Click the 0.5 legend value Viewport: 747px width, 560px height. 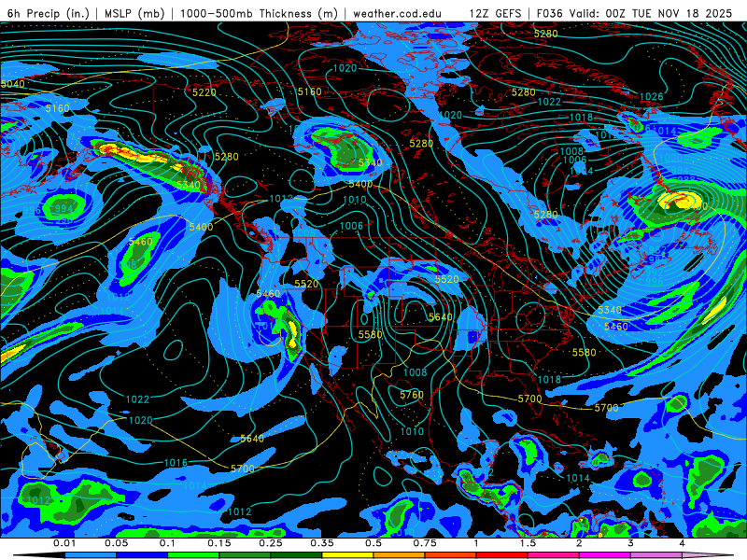pyautogui.click(x=373, y=543)
